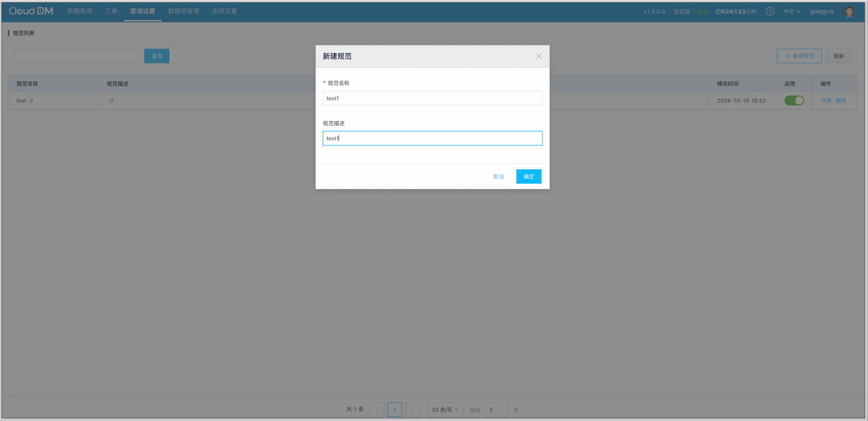Click the Cloud DM logo
The image size is (868, 421).
point(31,11)
